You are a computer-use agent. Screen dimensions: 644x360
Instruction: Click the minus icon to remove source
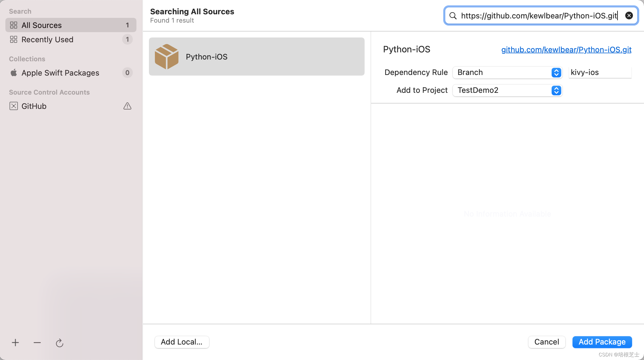click(x=37, y=343)
